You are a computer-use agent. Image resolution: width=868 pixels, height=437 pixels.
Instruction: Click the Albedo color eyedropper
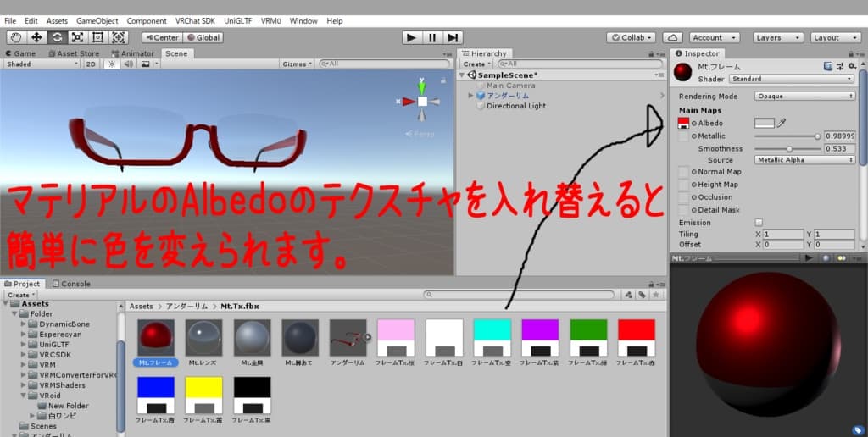781,123
